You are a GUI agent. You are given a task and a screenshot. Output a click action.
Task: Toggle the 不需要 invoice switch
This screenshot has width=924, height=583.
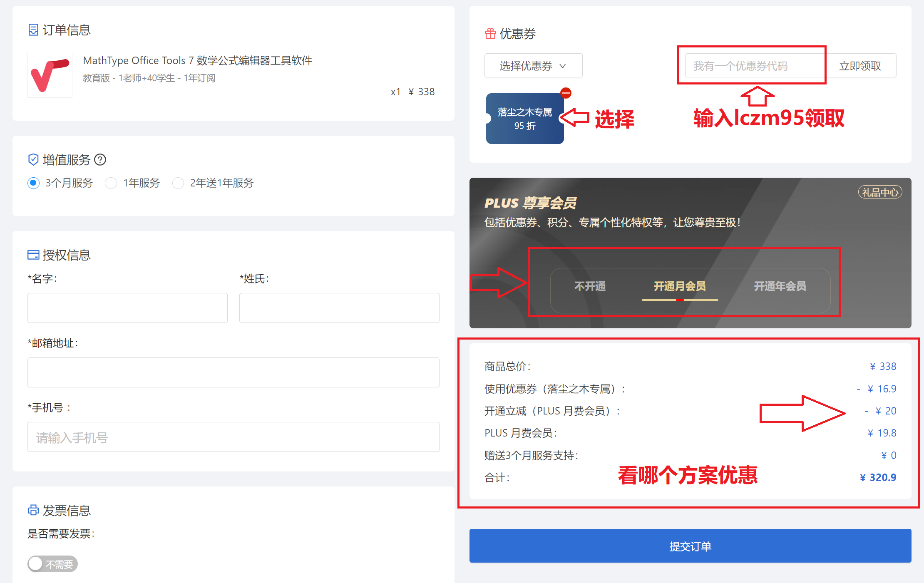(x=52, y=564)
